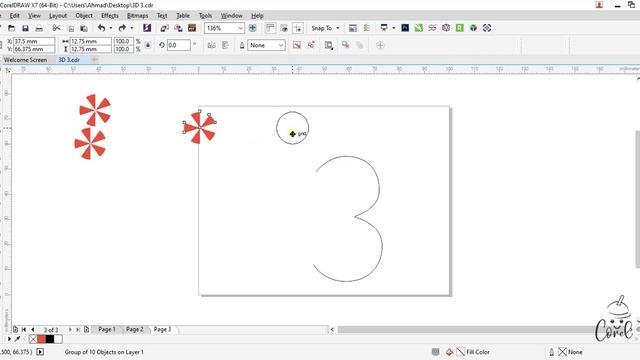Switch to the Page 2 tab

tap(134, 329)
